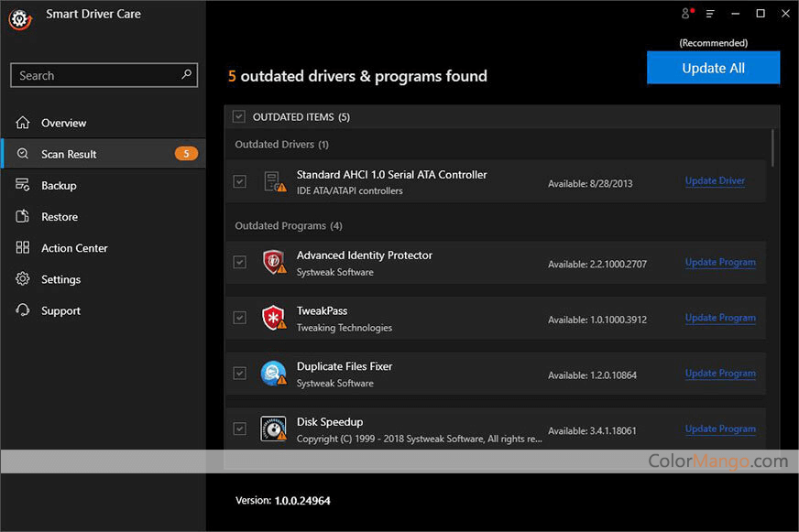Click 'Available: 3.4.1.18061' version text
The image size is (799, 532).
tap(592, 430)
